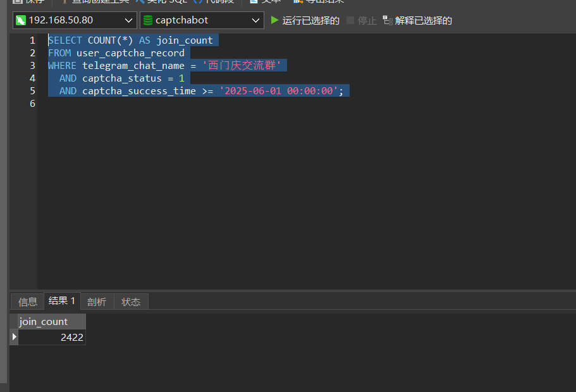Screen dimensions: 576x392
Task: Click the grey Stop (停止) button
Action: point(361,20)
